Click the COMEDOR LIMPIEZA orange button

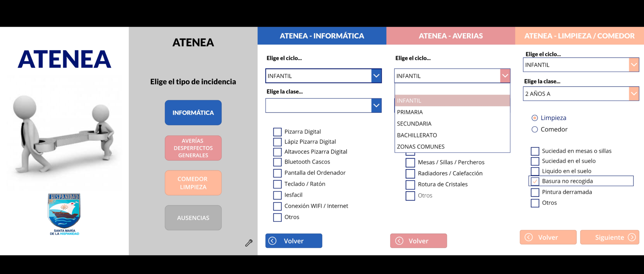point(193,183)
